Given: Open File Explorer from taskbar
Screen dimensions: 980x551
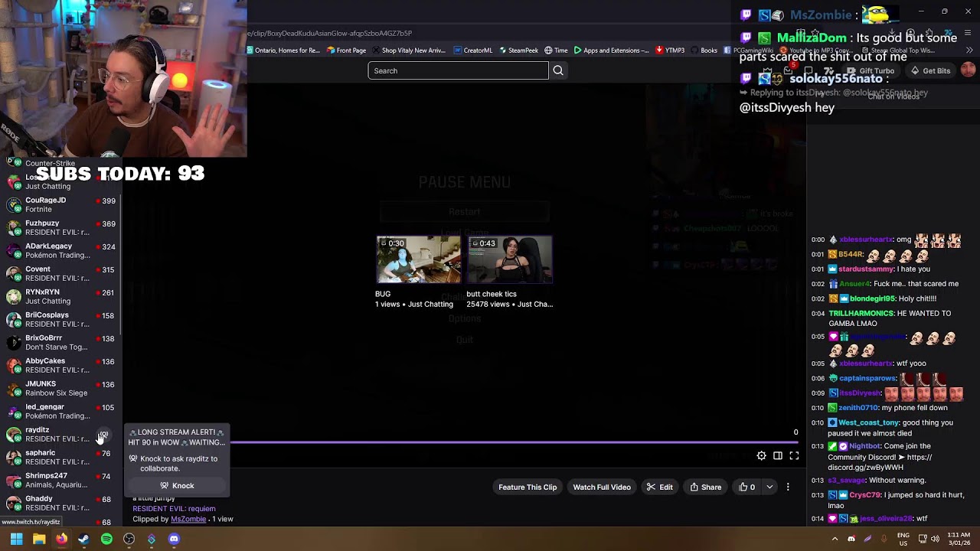Looking at the screenshot, I should click(x=39, y=539).
